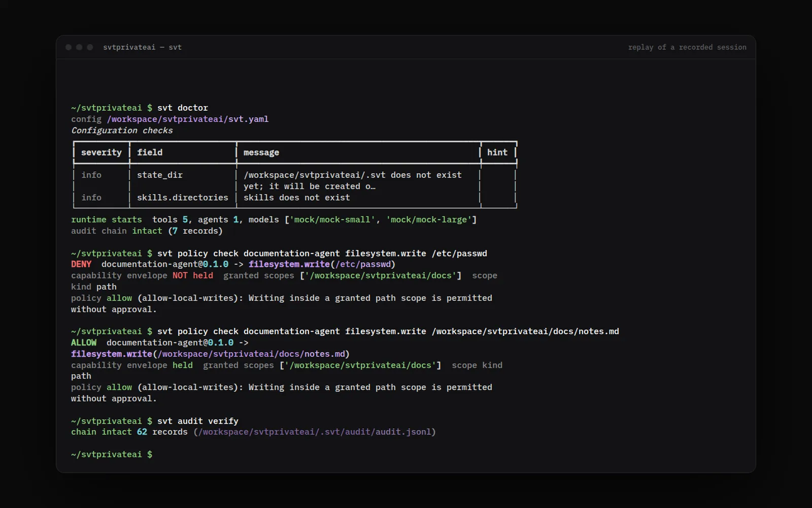Image resolution: width=812 pixels, height=508 pixels.
Task: Click the 'svt doctor' command text
Action: (x=183, y=108)
